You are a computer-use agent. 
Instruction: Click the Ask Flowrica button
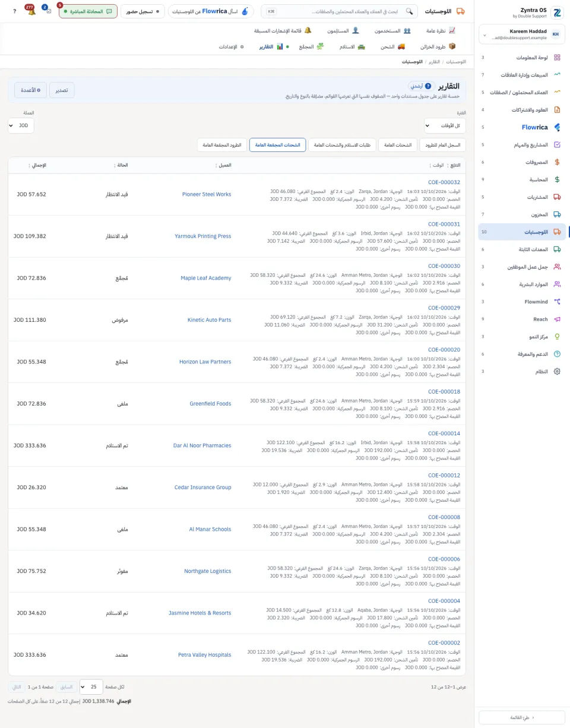click(211, 11)
